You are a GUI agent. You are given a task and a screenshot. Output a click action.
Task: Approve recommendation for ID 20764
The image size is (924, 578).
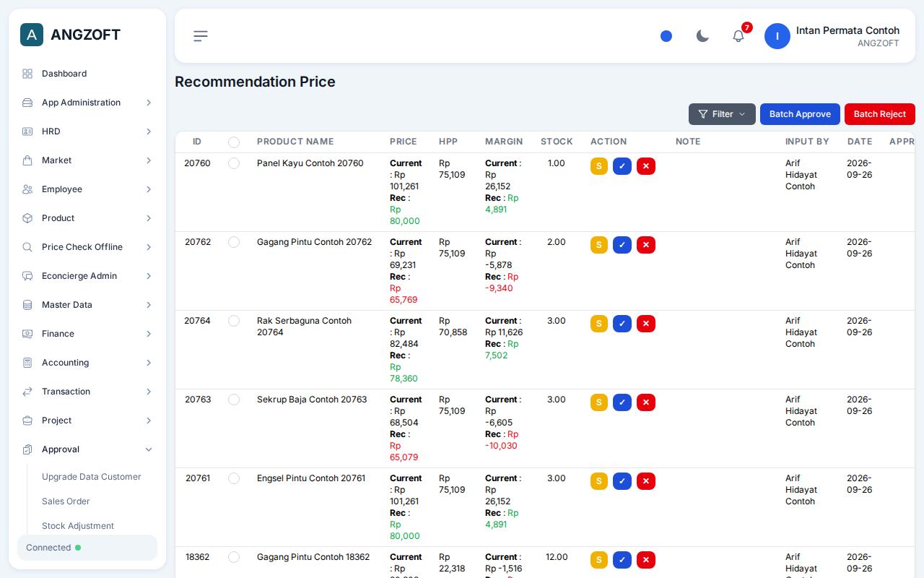622,324
